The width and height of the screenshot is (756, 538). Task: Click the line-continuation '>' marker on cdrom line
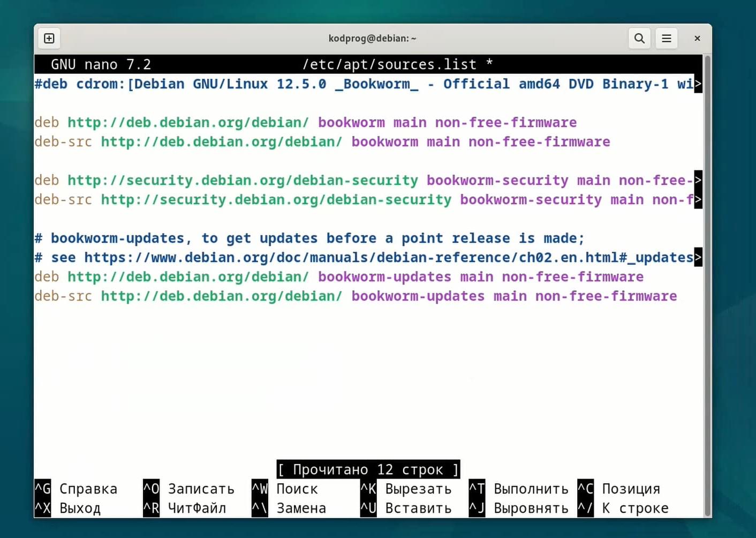point(698,84)
